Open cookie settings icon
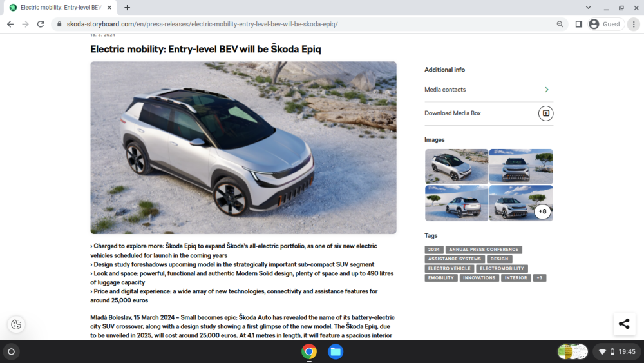This screenshot has height=363, width=644. coord(16,324)
